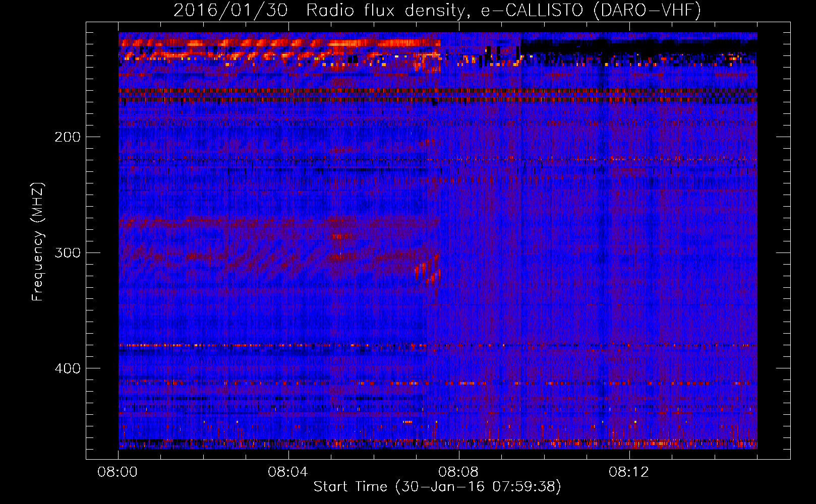Click the plot title "Radio flux density, e-CALLISTO (DARO-VHF)"

click(503, 10)
